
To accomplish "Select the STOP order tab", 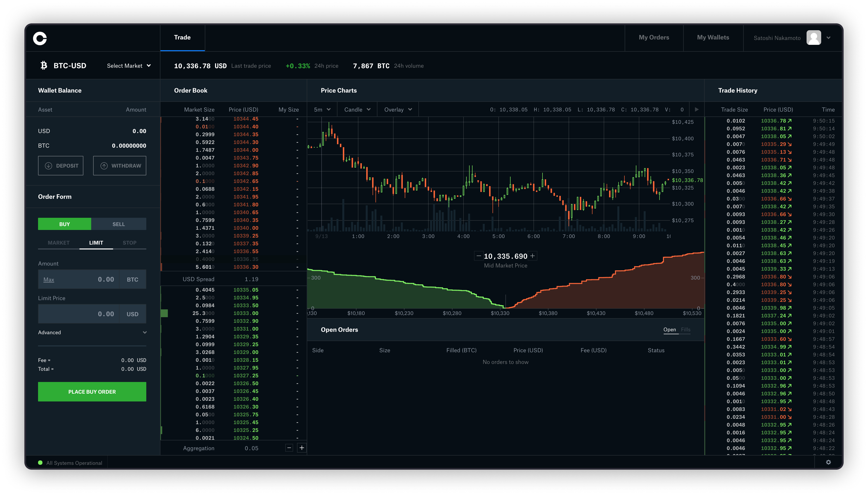I will [129, 242].
